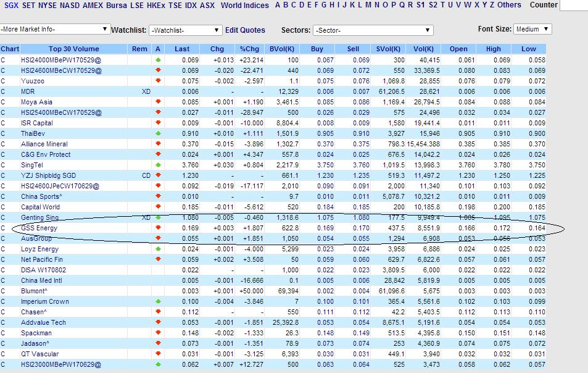Screen dimensions: 588x373
Task: Open the GSS Energy stock name
Action: coord(39,228)
